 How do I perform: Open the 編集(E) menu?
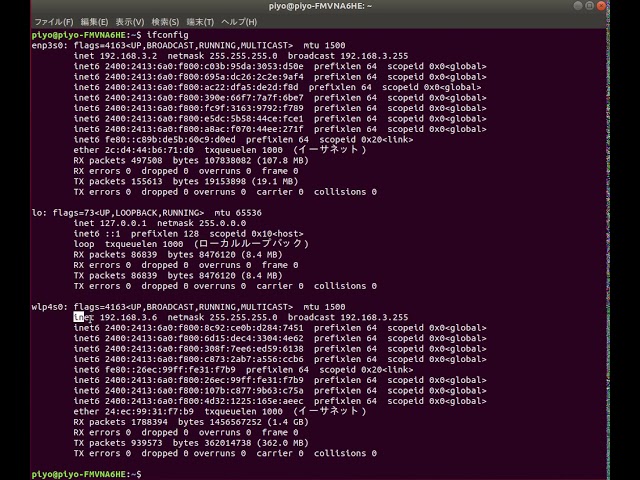click(x=95, y=21)
